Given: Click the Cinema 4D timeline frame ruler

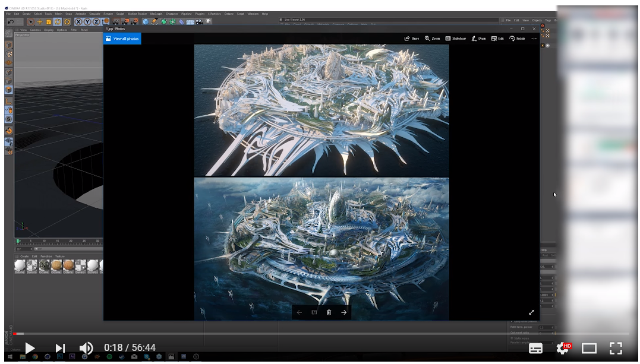Looking at the screenshot, I should (x=59, y=241).
